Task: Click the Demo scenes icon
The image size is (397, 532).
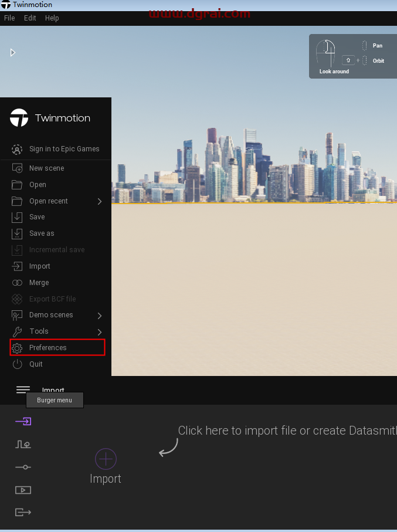Action: 17,315
